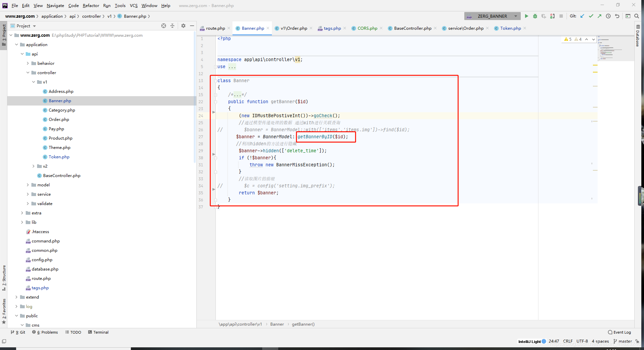
Task: Open Search Everywhere magnifier
Action: click(x=637, y=16)
